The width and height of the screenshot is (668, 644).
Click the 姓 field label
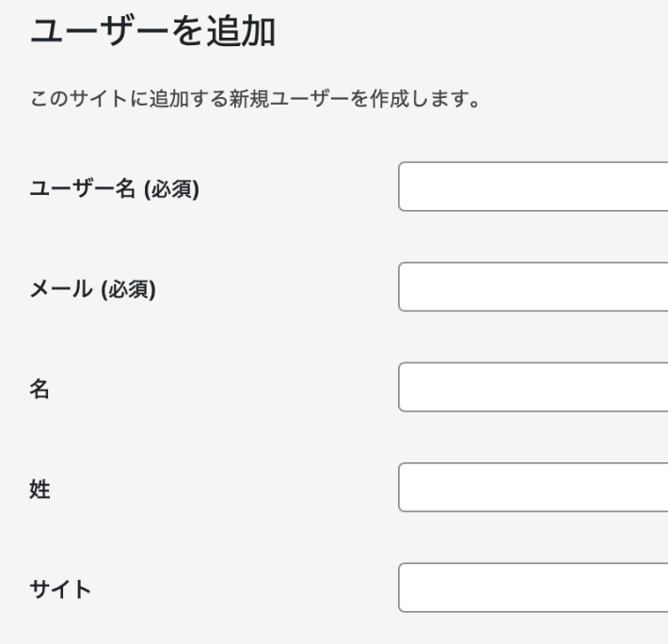(40, 489)
